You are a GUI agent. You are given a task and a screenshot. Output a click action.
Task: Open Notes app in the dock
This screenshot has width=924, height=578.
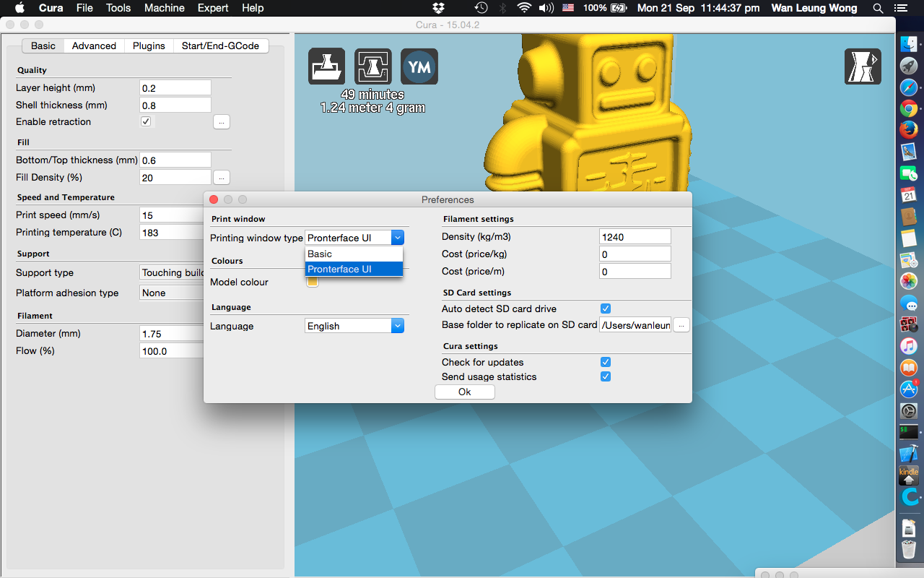click(909, 238)
